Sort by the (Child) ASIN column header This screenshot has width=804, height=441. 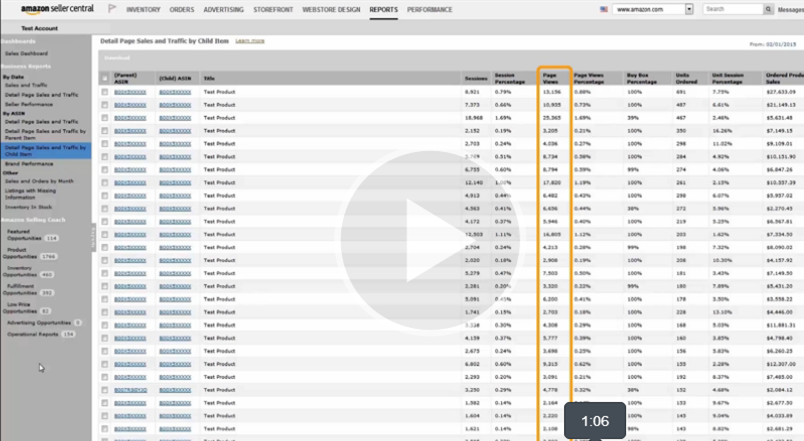(175, 78)
